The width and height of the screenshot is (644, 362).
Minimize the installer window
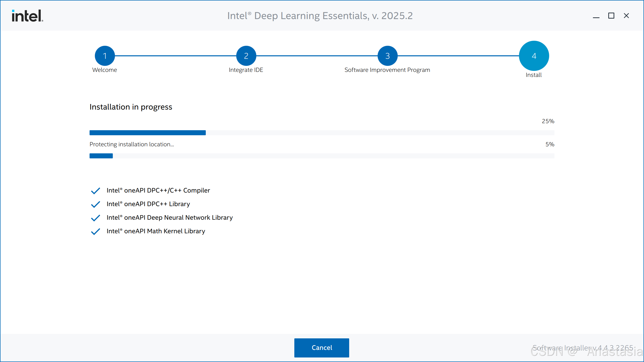click(x=596, y=16)
